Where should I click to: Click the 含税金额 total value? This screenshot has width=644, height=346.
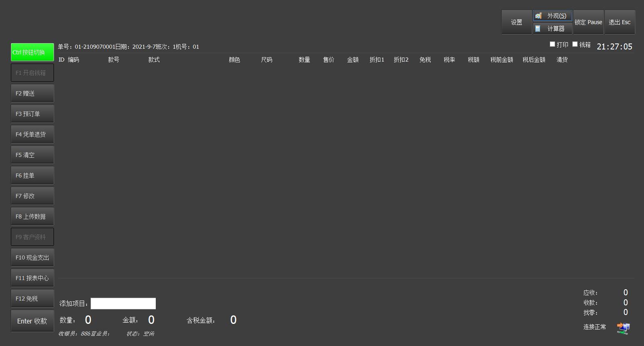coord(233,320)
